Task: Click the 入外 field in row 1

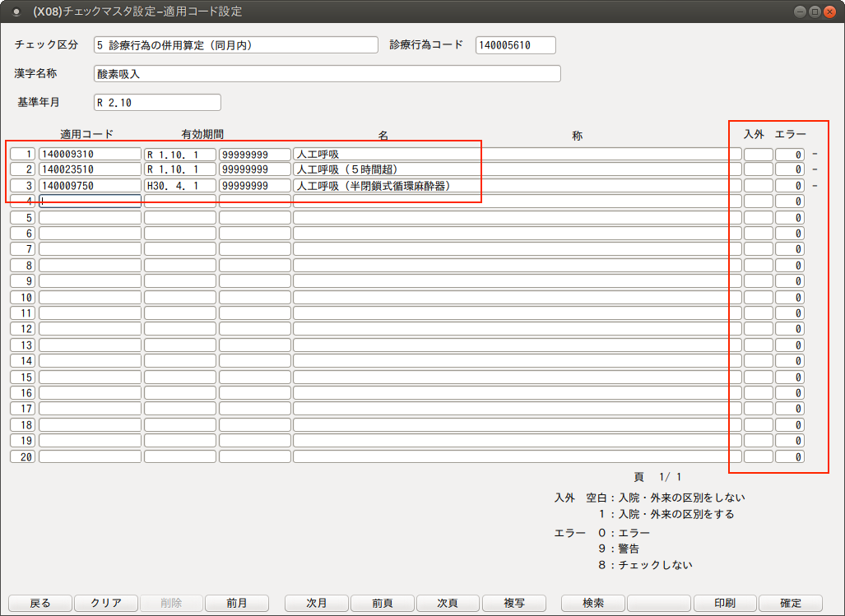Action: [x=758, y=154]
